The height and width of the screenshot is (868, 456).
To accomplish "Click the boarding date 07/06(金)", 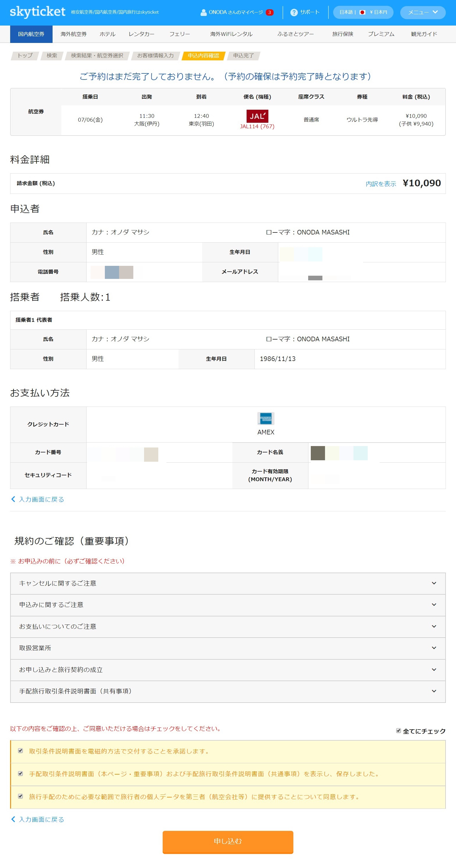I will [90, 120].
